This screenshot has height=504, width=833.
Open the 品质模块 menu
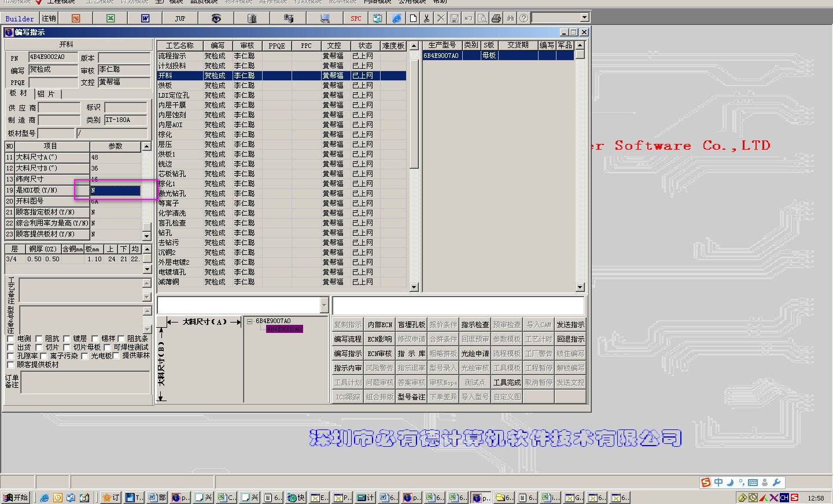tap(204, 2)
